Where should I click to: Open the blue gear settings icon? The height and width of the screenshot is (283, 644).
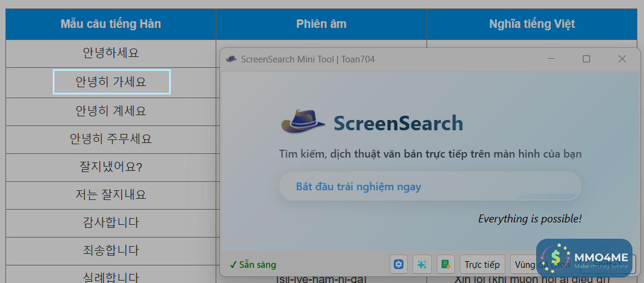tap(399, 264)
